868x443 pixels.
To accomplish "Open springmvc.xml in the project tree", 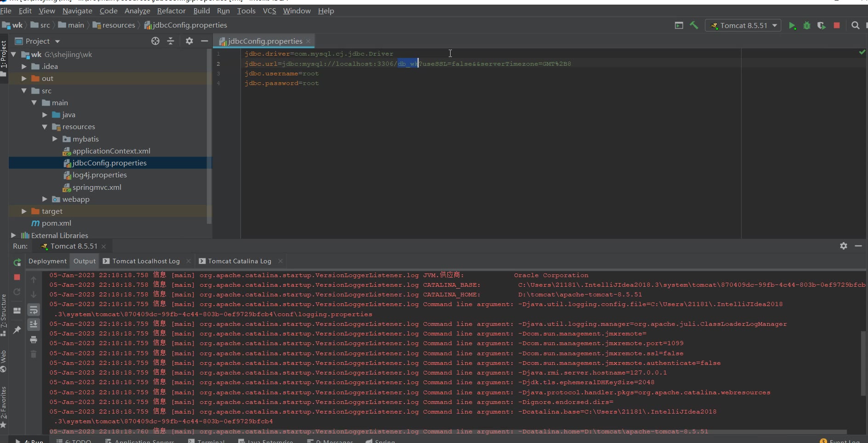I will [97, 187].
